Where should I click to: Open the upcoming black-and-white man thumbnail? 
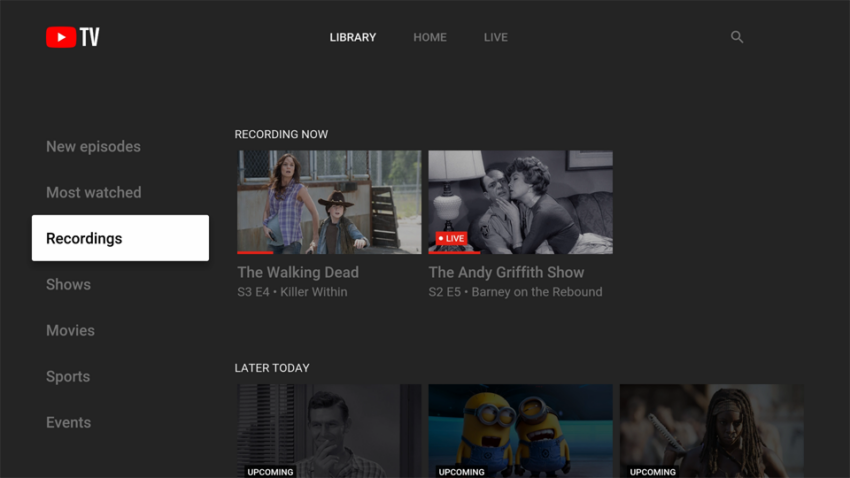(329, 431)
